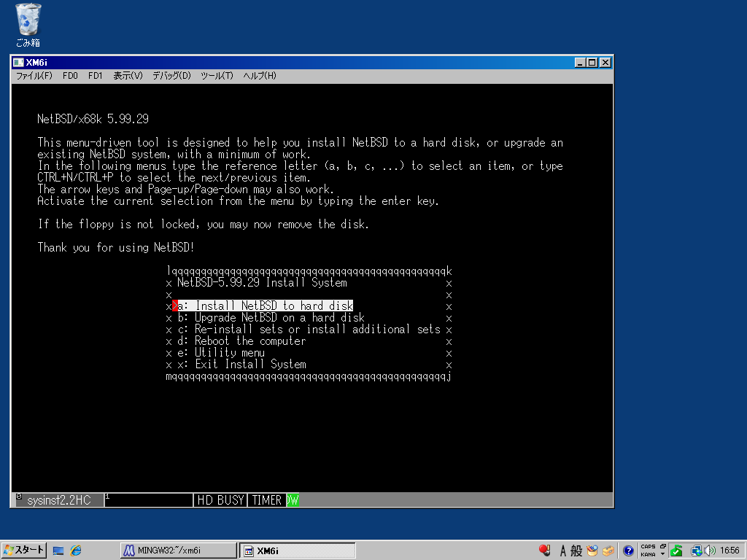Click the XM6i title bar window icon
Screen dimensions: 747x560
(18, 63)
